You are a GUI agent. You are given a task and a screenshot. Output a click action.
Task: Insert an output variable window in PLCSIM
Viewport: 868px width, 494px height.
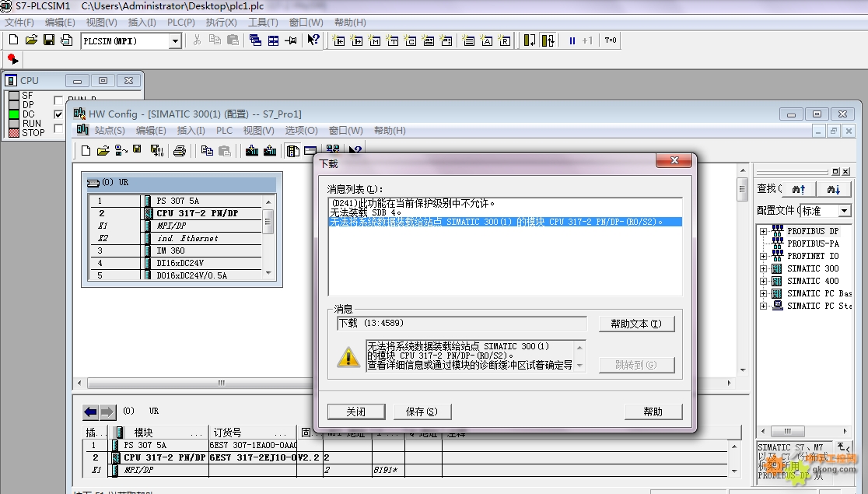pos(357,40)
